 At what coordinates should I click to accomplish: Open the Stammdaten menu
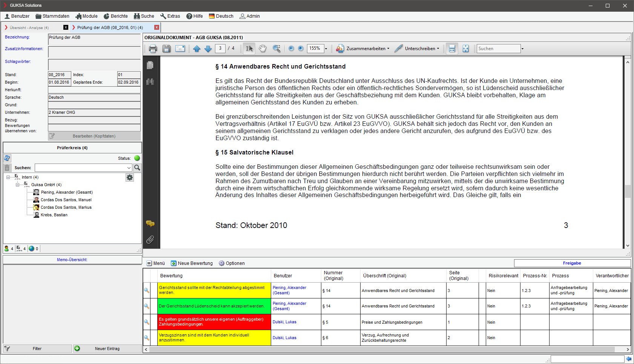coord(52,16)
